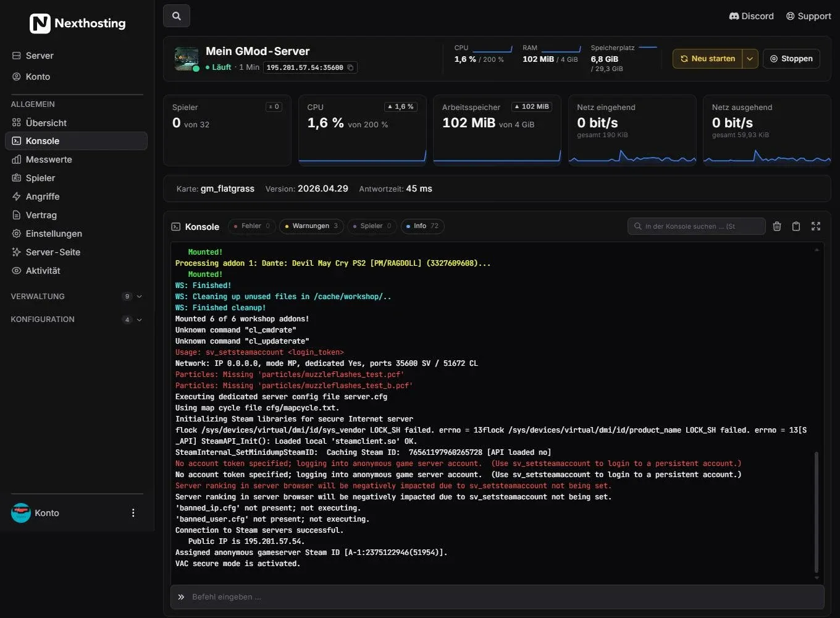Expand console to fullscreen
840x618 pixels.
(x=816, y=226)
